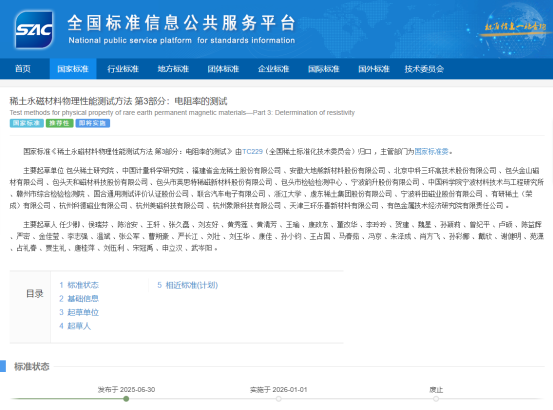Click the SAC logo icon

pos(34,29)
